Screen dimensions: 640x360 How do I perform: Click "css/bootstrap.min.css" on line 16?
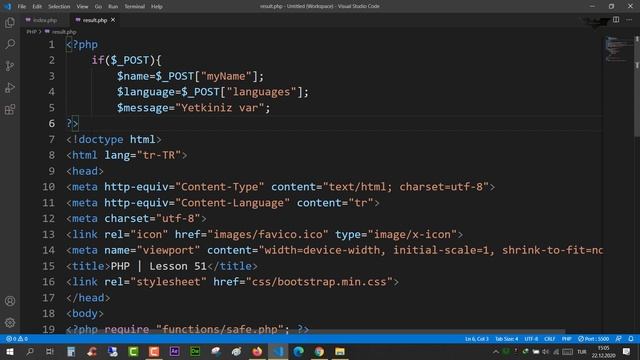pos(319,282)
